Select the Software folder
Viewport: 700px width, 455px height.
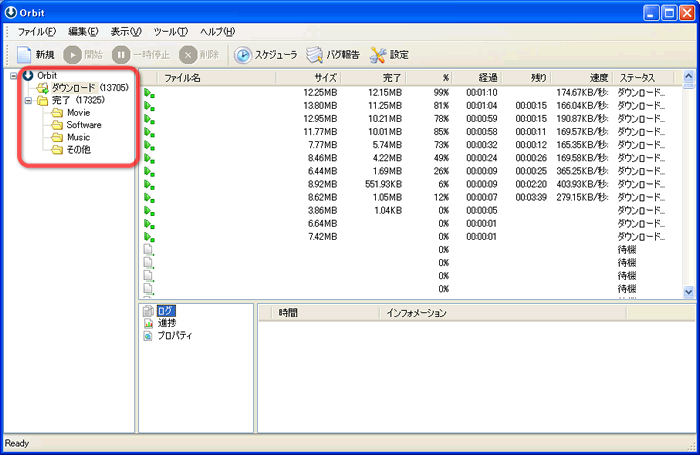click(x=84, y=125)
